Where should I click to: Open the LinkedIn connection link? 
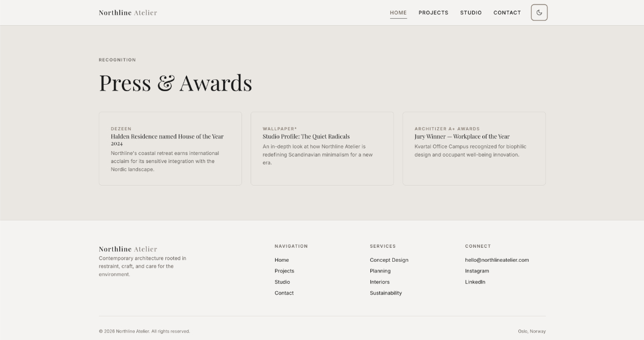475,282
